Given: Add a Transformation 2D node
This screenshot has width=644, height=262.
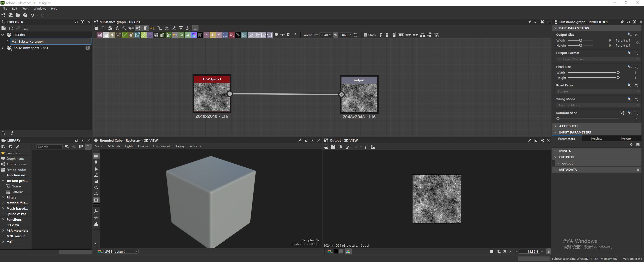Looking at the screenshot, I should click(225, 35).
